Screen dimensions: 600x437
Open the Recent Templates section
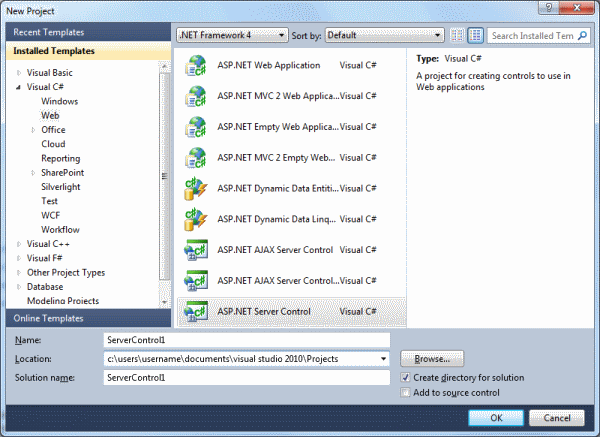click(88, 32)
